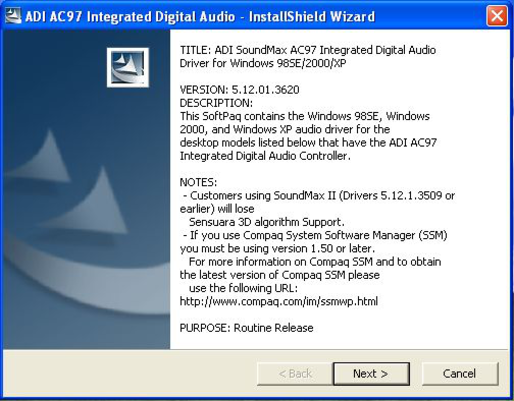Click the InstallShield logo in blue panel
Image resolution: width=514 pixels, height=401 pixels.
[128, 67]
